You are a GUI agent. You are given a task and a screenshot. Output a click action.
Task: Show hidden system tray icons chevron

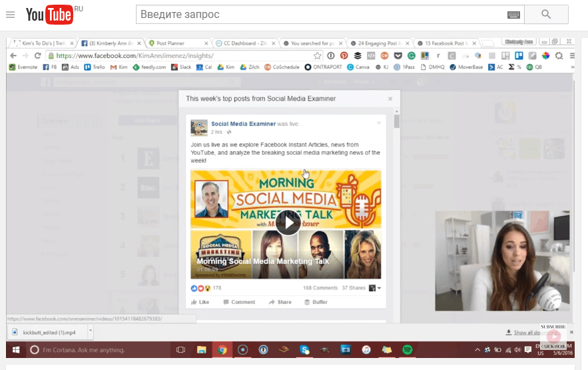click(477, 350)
